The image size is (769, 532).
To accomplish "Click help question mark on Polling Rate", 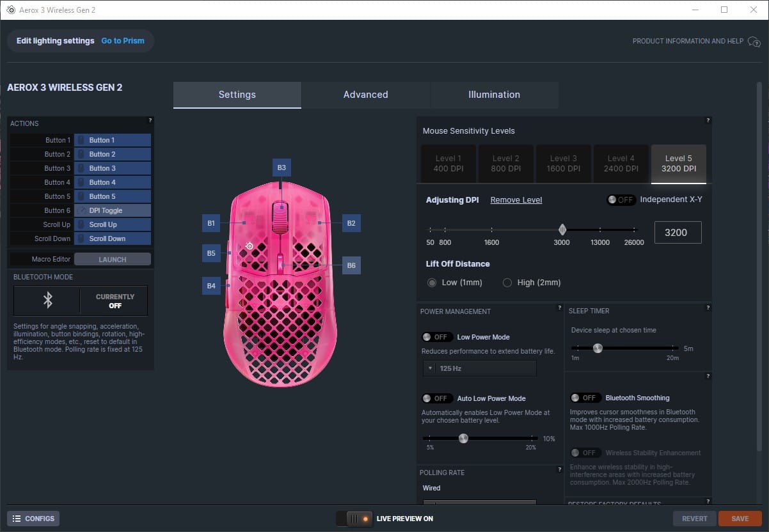I will point(560,469).
